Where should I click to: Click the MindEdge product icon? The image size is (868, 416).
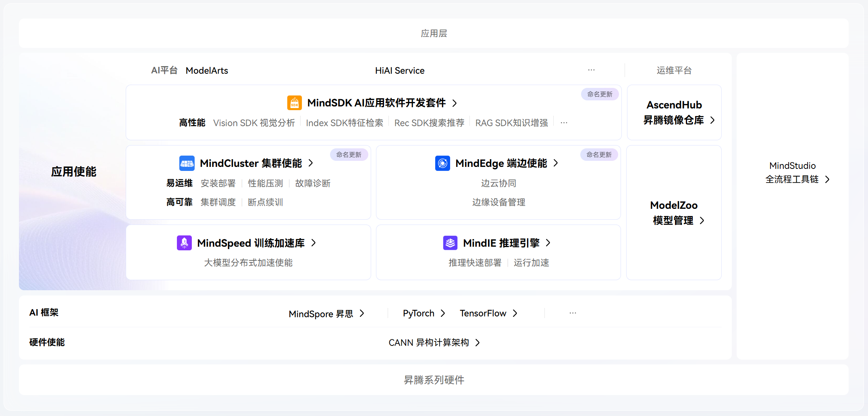click(442, 163)
